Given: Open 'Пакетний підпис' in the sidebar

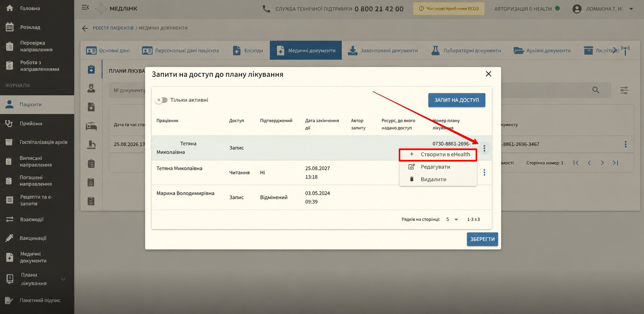Looking at the screenshot, I should (37, 300).
